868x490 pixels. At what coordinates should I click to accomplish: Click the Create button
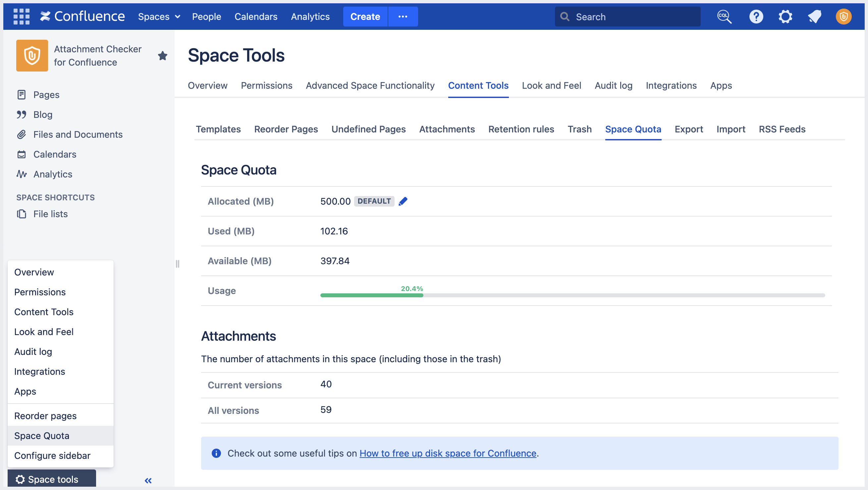click(x=365, y=17)
